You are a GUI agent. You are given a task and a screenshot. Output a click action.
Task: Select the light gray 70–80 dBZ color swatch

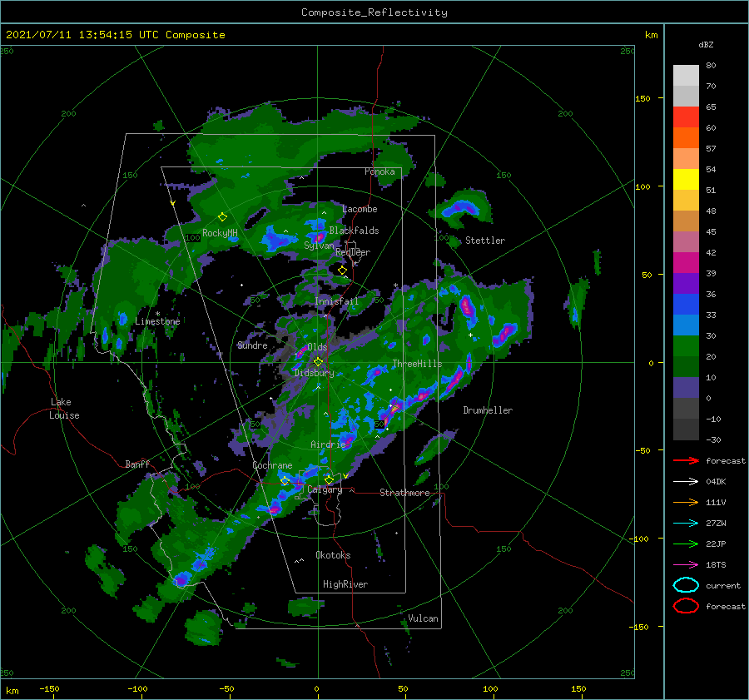click(686, 76)
